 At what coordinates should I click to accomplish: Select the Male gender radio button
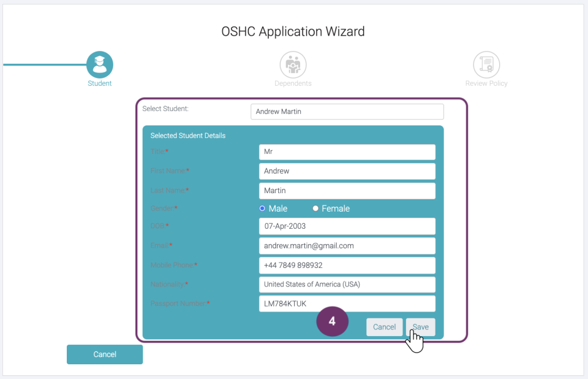(x=262, y=209)
